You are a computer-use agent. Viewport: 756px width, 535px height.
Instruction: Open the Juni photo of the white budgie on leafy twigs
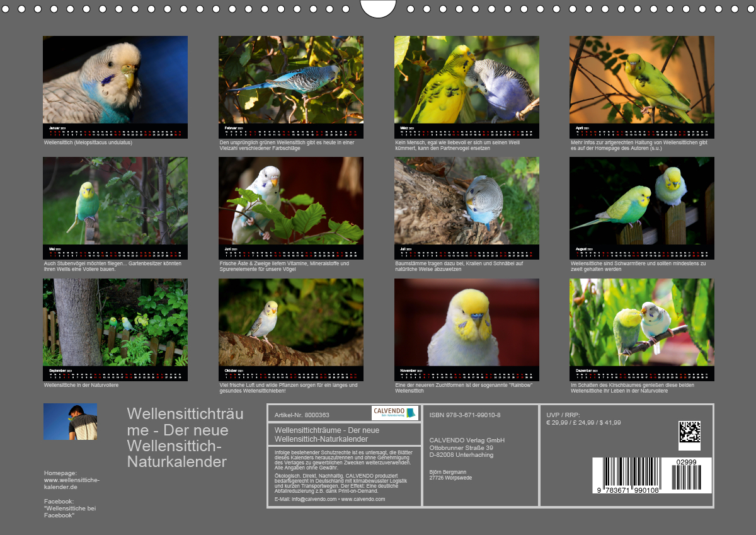291,201
